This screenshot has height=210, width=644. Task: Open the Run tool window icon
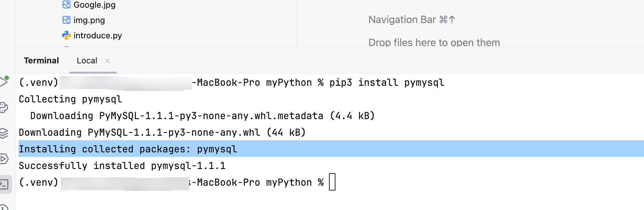click(4, 82)
